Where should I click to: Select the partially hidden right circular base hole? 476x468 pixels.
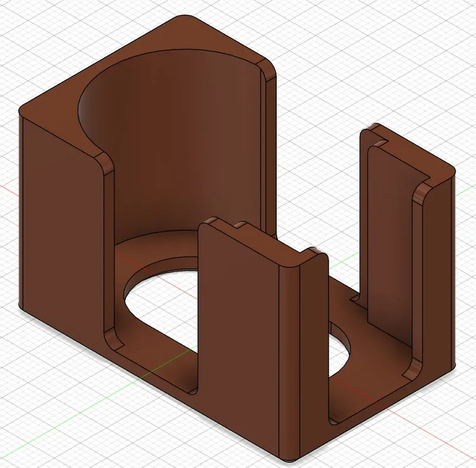(339, 351)
